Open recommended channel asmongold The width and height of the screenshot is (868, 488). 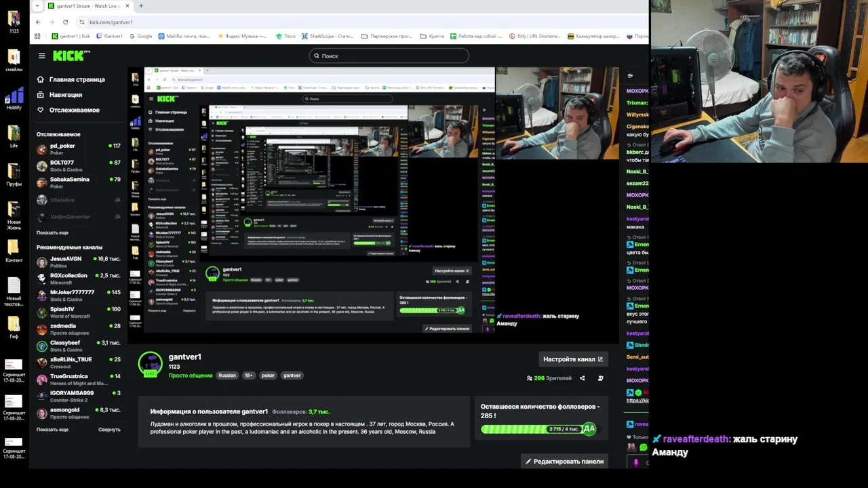pyautogui.click(x=78, y=413)
